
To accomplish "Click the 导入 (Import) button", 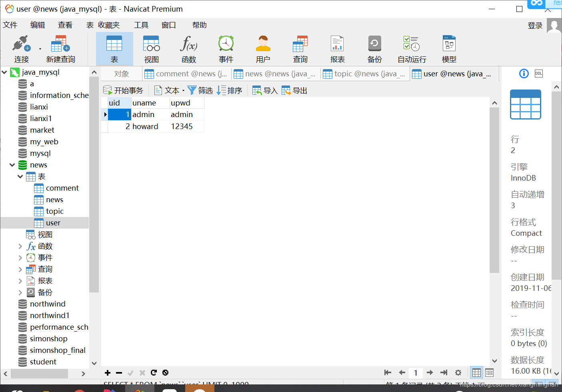I will tap(265, 90).
